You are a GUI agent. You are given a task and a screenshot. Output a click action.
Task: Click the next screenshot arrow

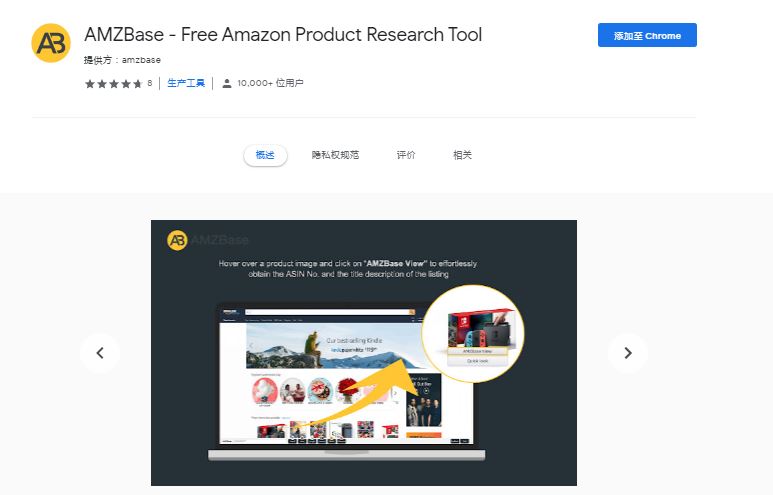[x=628, y=353]
